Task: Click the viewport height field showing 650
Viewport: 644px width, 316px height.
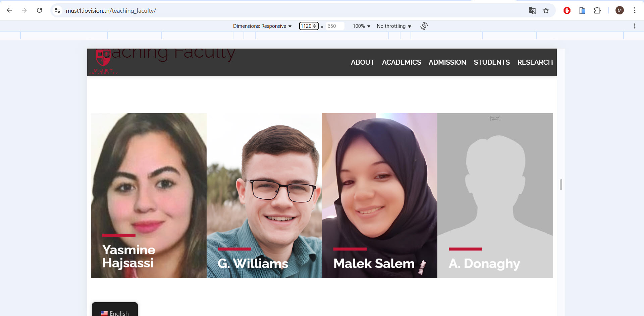Action: pos(335,26)
